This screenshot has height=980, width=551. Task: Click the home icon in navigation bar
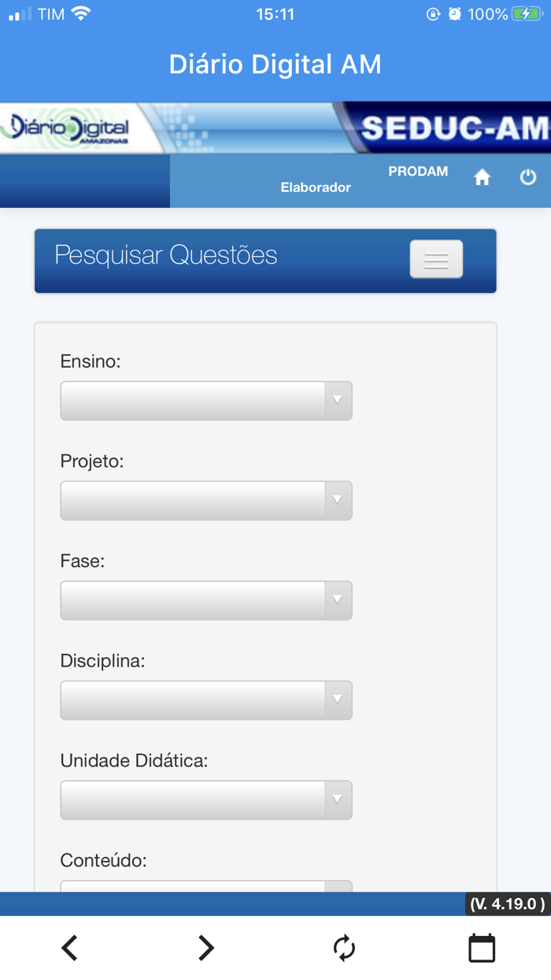pyautogui.click(x=482, y=177)
